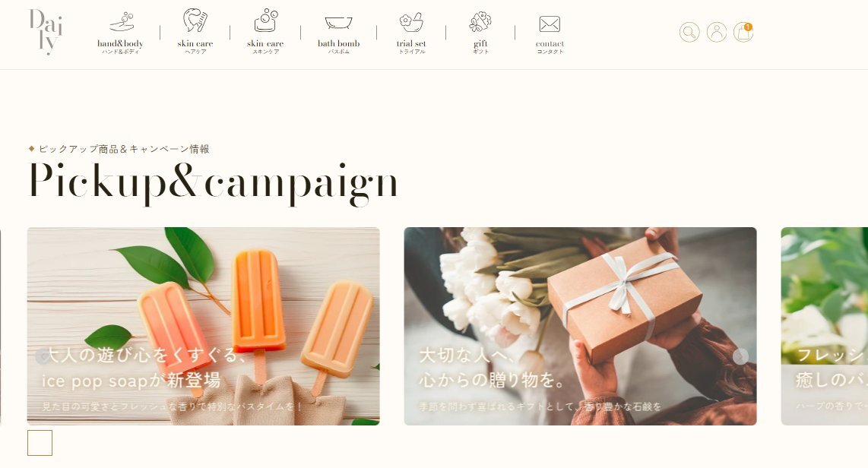868x468 pixels.
Task: Open the ice pop soap campaign banner
Action: pyautogui.click(x=203, y=326)
